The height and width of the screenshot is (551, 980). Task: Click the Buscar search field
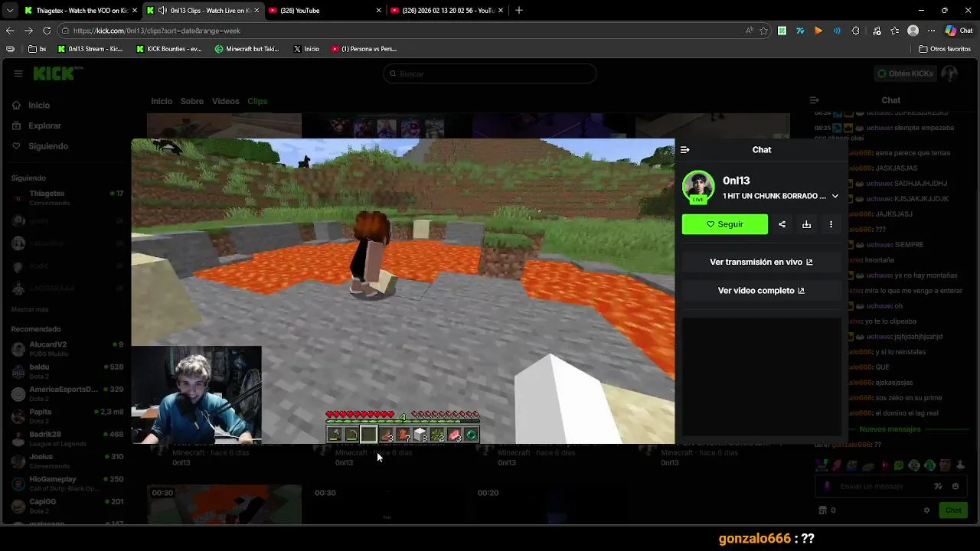click(490, 73)
